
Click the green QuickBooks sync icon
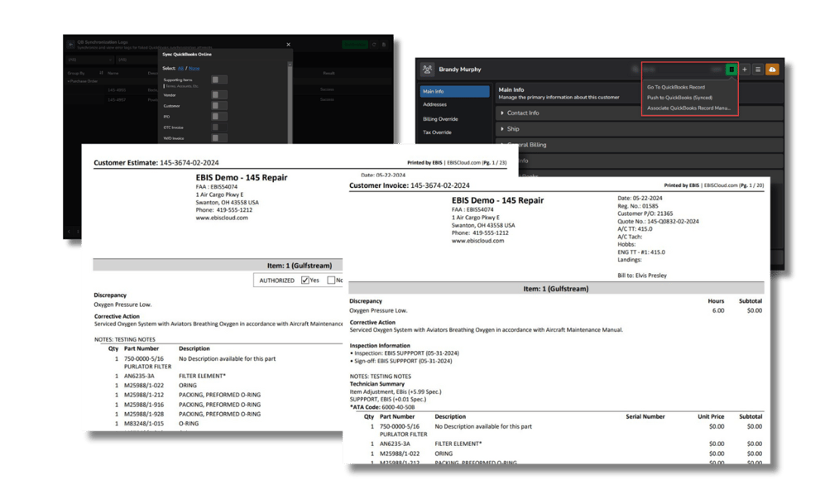coord(731,70)
